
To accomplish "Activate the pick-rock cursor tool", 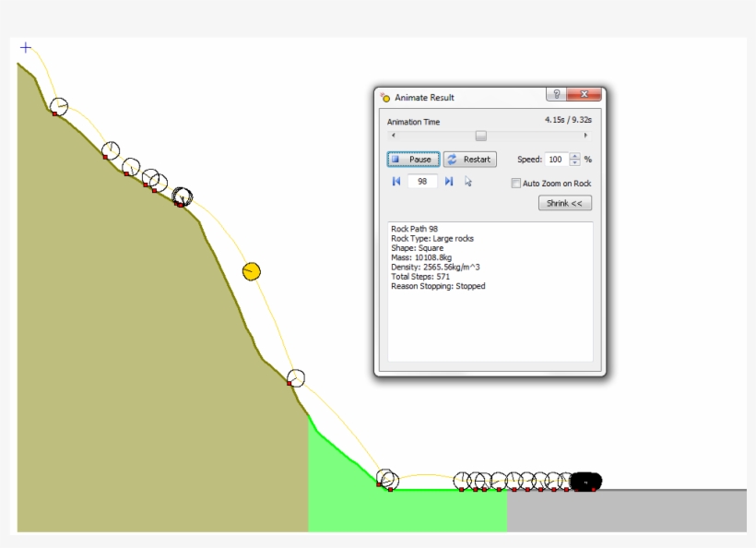I will [468, 181].
